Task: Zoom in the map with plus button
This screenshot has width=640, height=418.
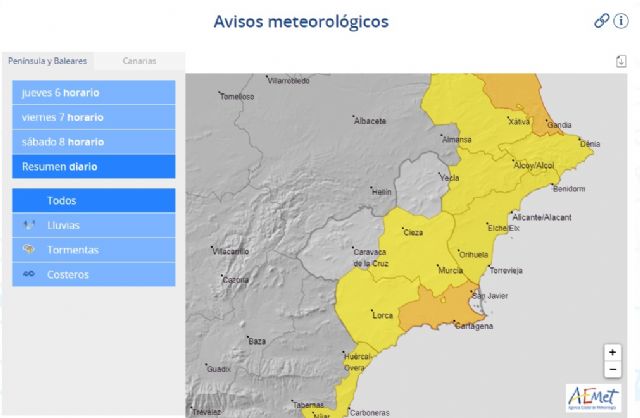Action: pyautogui.click(x=612, y=352)
